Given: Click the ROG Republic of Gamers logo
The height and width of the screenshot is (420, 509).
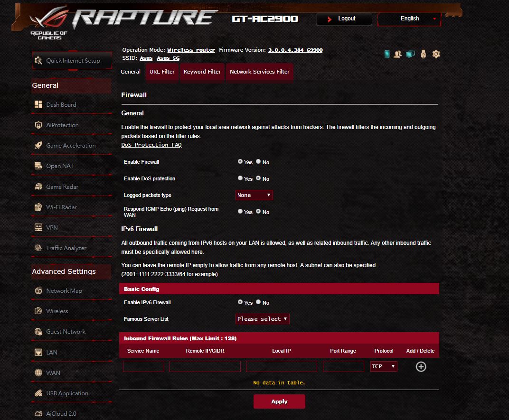Looking at the screenshot, I should click(49, 23).
